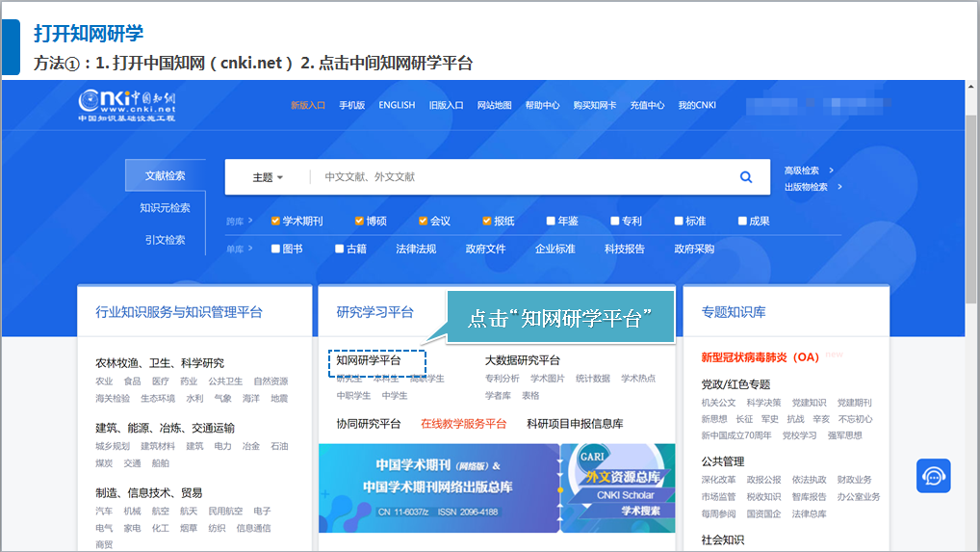The height and width of the screenshot is (552, 980).
Task: Open 网站地图 site map
Action: (x=495, y=105)
